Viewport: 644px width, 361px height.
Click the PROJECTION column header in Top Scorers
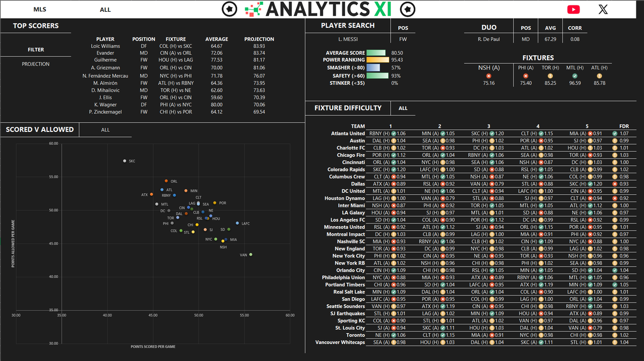259,39
